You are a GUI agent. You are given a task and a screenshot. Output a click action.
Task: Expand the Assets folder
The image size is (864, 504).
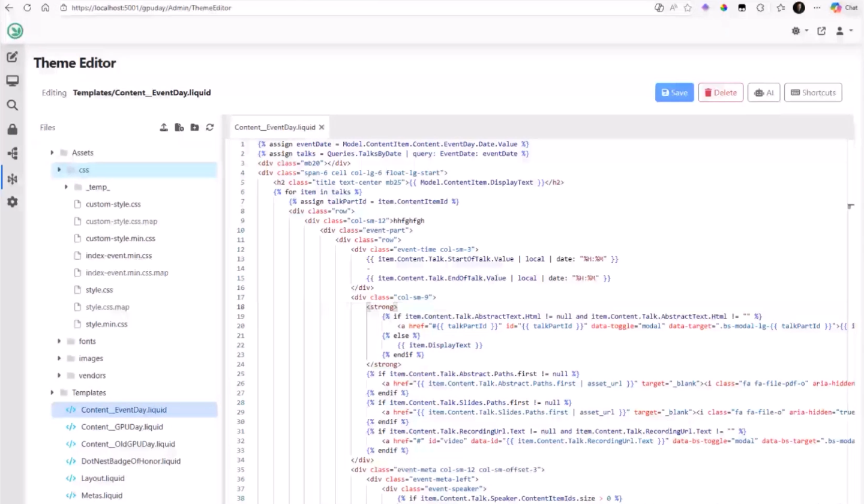click(52, 153)
